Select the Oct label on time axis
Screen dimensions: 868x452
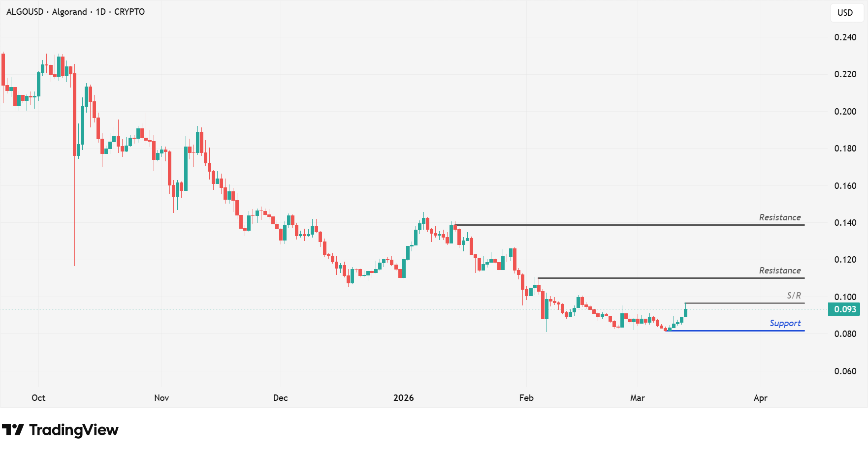click(x=38, y=398)
